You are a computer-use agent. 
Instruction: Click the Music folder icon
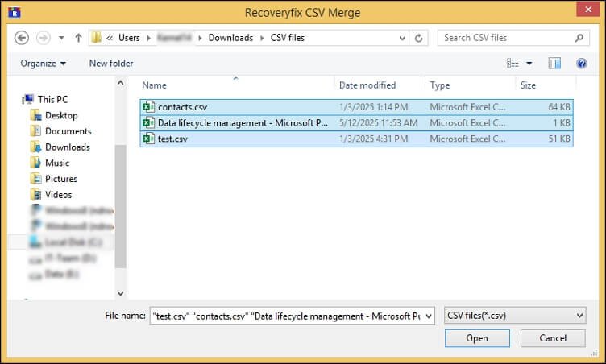(36, 163)
